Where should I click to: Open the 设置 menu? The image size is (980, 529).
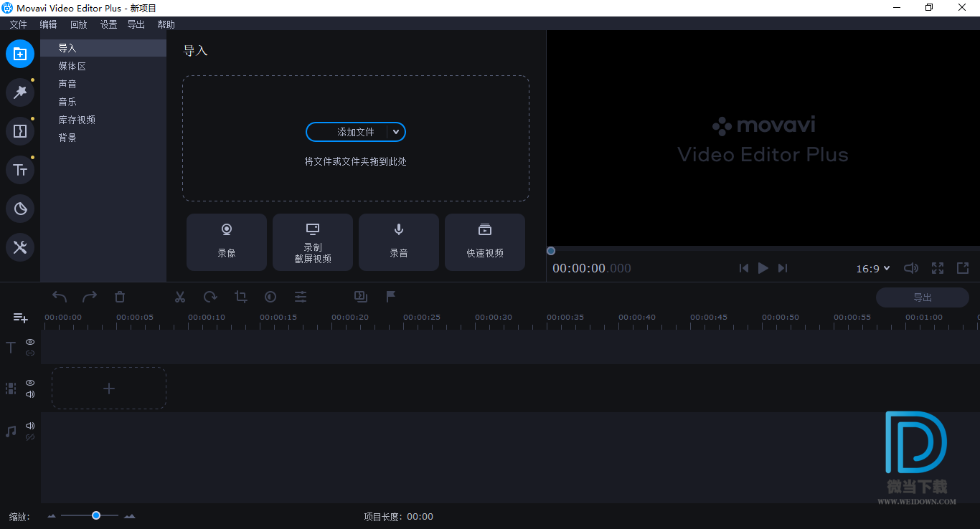click(108, 24)
